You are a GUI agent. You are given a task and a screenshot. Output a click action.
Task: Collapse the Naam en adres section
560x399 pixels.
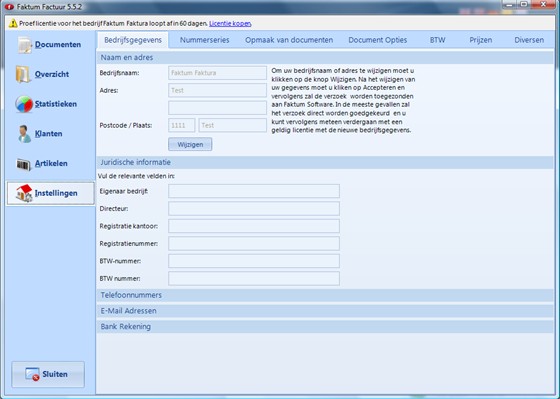coord(325,58)
